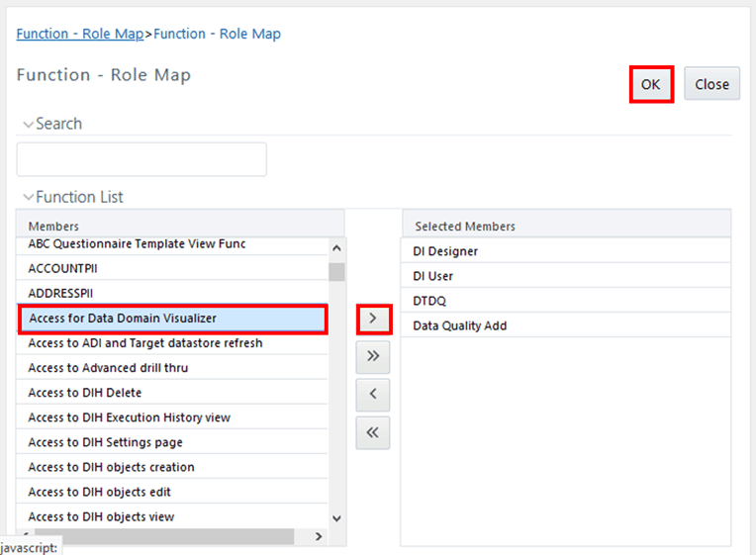This screenshot has width=756, height=555.
Task: Click the move selected member right arrow
Action: pos(373,319)
